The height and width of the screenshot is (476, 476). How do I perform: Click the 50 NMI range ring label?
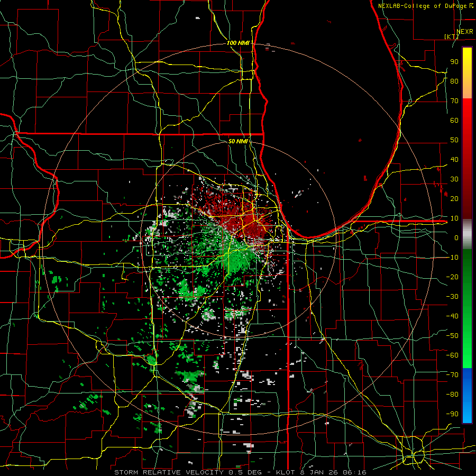pyautogui.click(x=238, y=141)
